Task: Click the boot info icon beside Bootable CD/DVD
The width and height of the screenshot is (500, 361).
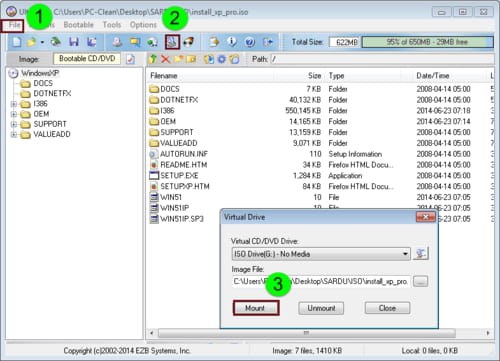Action: 130,59
